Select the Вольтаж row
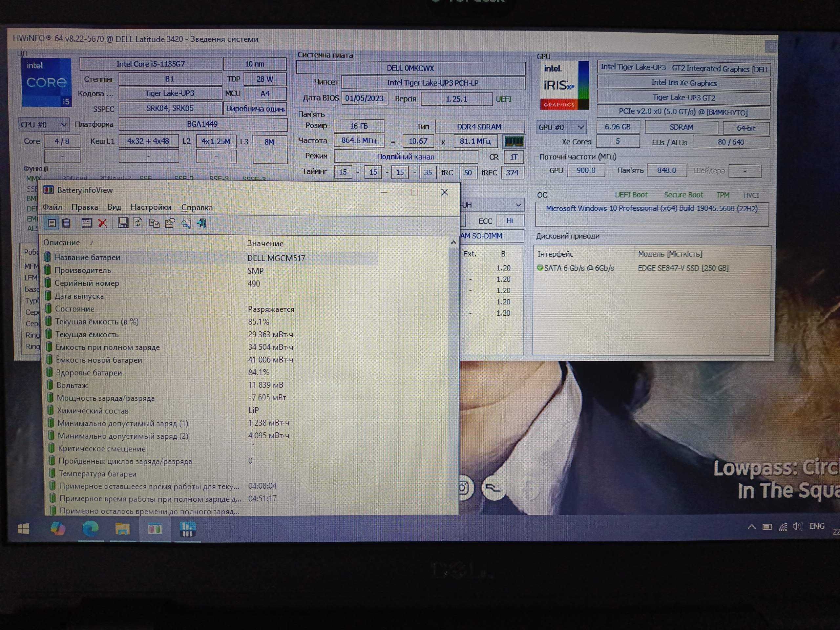Viewport: 840px width, 630px height. point(211,385)
